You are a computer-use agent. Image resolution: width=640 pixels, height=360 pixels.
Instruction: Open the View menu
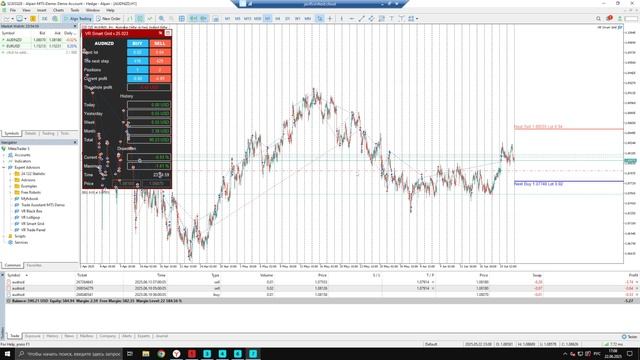(x=27, y=10)
